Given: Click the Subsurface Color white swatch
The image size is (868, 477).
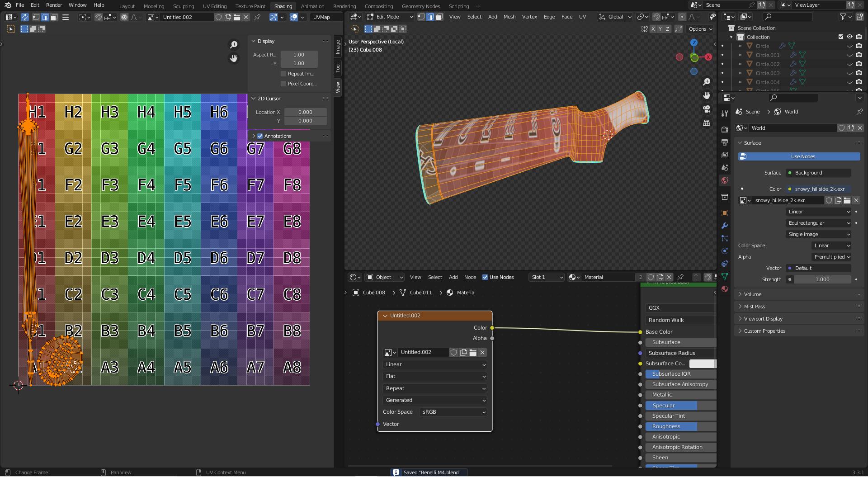Looking at the screenshot, I should click(702, 364).
